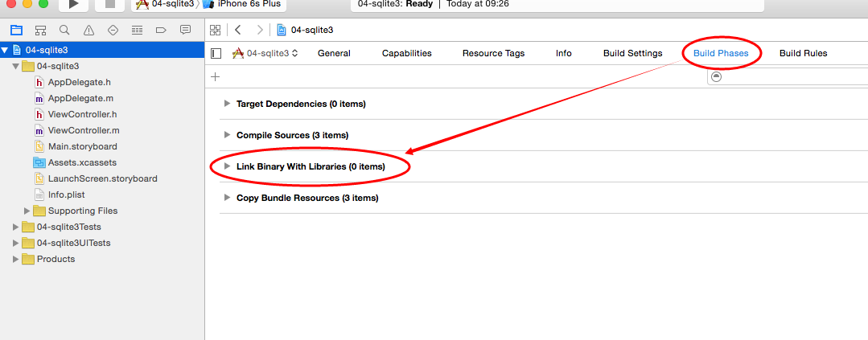Screen dimensions: 868x340
Task: Expand Copy Bundle Resources section
Action: coord(226,198)
